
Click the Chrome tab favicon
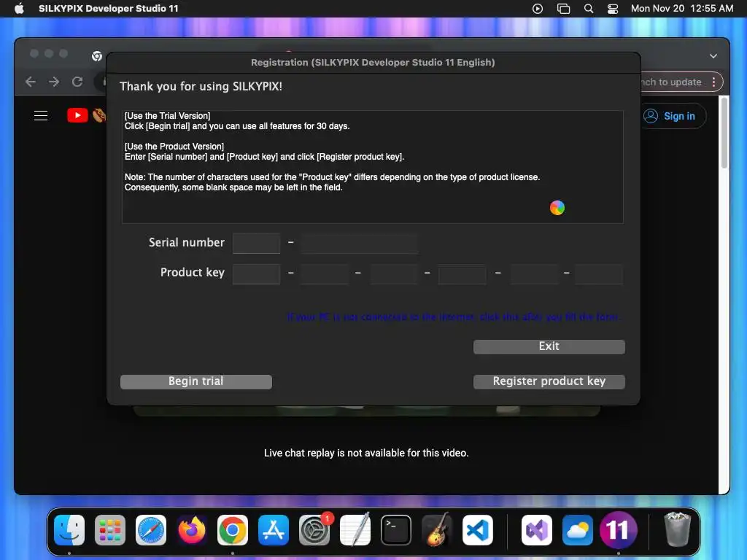coord(97,56)
